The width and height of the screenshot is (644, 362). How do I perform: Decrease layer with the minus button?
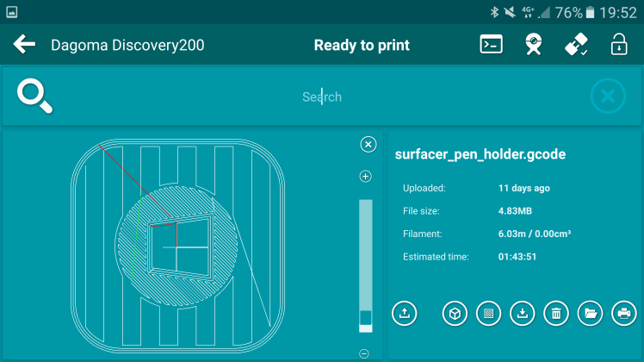point(364,353)
